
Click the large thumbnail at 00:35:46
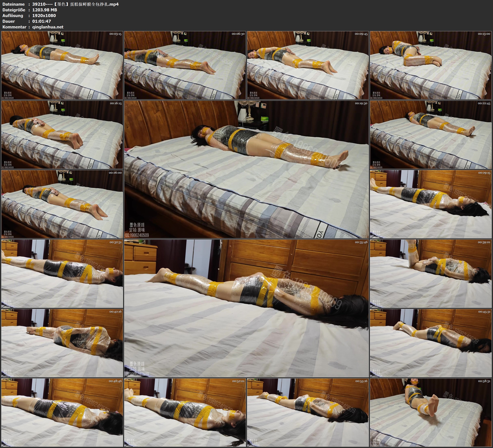click(246, 308)
